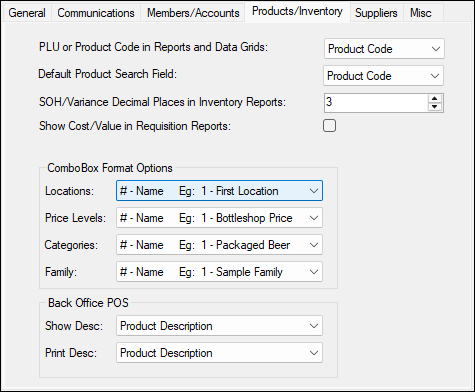
Task: Click 'Show Cost/Value in Requisition Reports:' label
Action: pyautogui.click(x=135, y=126)
